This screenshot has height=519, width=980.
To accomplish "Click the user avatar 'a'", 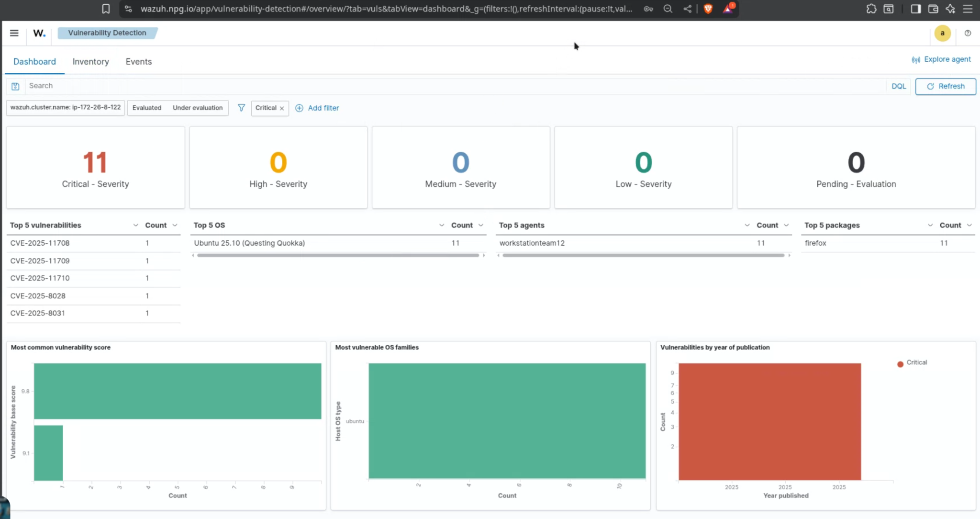I will pos(942,33).
